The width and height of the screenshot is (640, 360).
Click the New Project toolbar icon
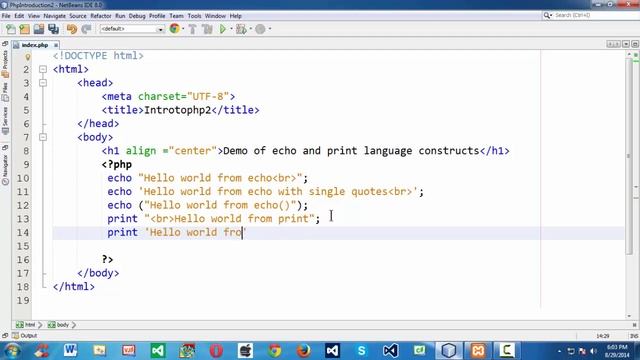[x=24, y=29]
